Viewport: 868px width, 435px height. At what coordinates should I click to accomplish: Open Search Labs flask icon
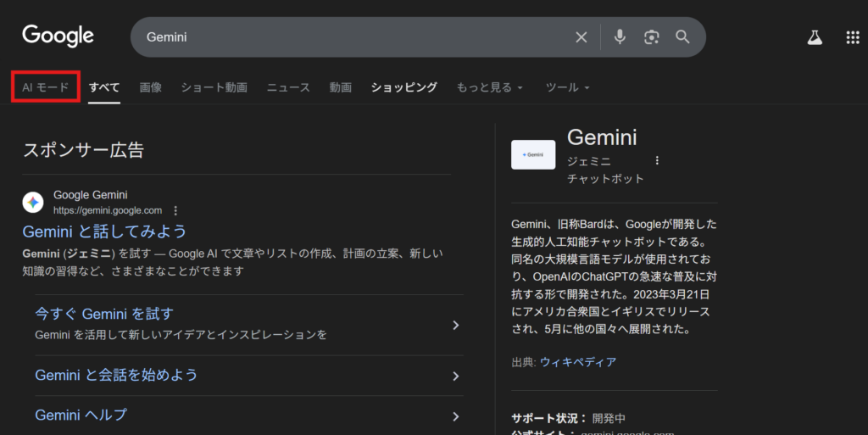click(x=815, y=37)
